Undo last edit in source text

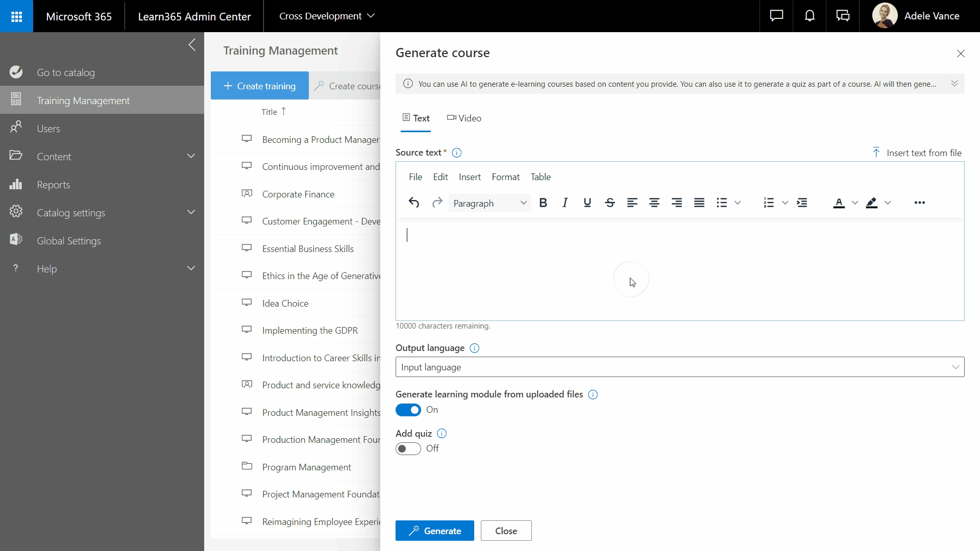click(414, 203)
